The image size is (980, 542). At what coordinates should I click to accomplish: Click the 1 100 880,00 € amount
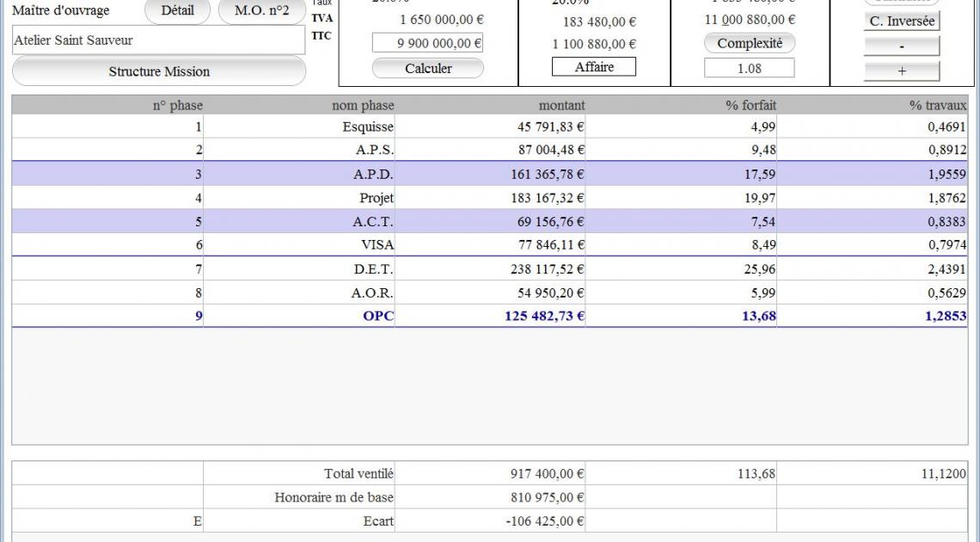pos(594,44)
